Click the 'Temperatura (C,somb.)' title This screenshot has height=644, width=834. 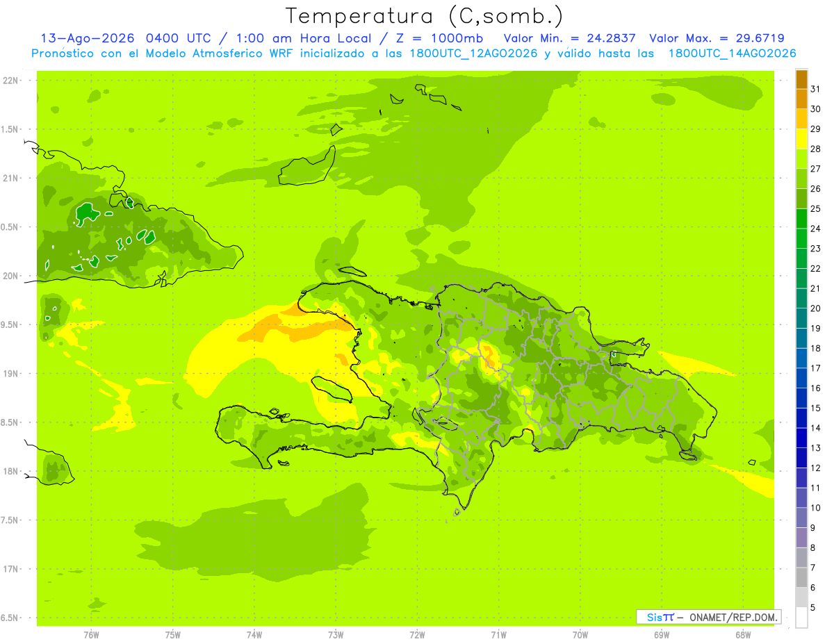pyautogui.click(x=425, y=16)
